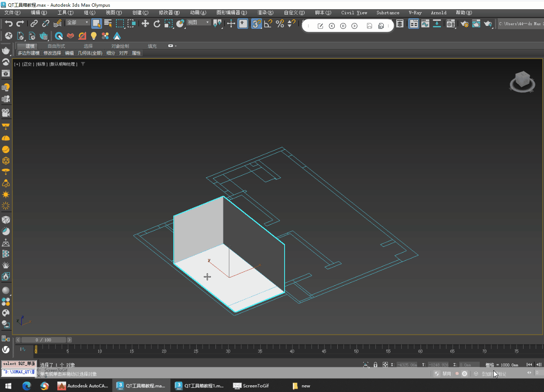The width and height of the screenshot is (544, 392).
Task: Open the Curve Editor icon
Action: coord(425,24)
